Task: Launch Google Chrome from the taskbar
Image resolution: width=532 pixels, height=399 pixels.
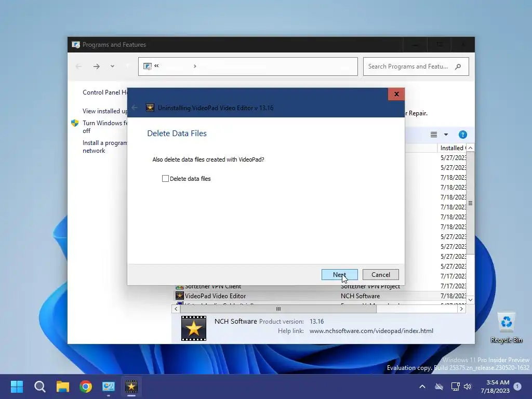Action: (86, 387)
